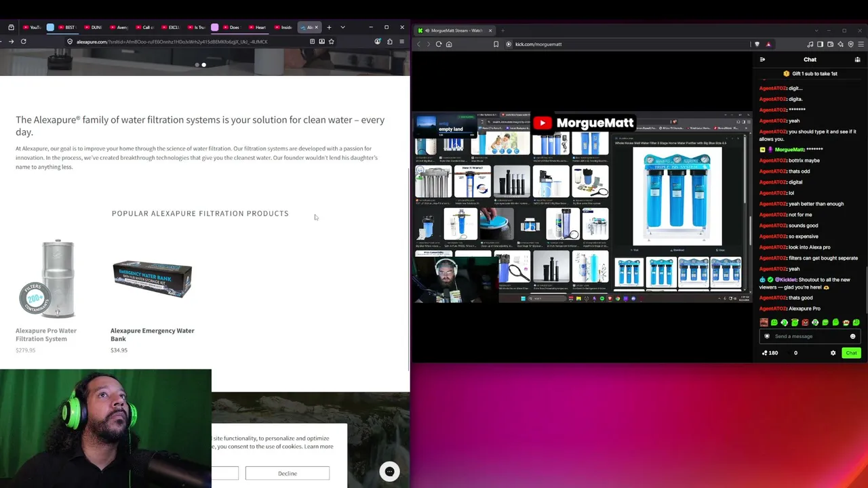This screenshot has height=488, width=868.
Task: Open the Brave music playlist icon
Action: pos(810,44)
